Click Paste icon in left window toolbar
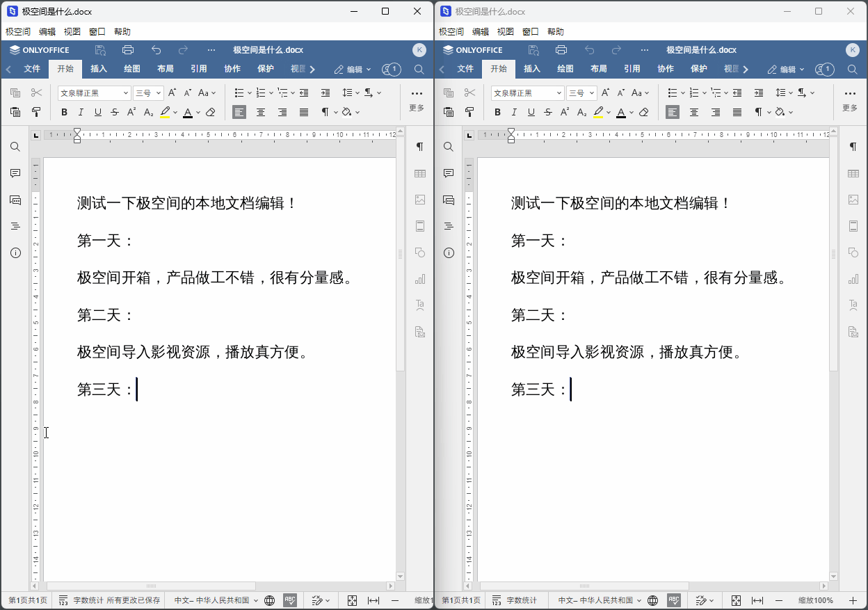 pyautogui.click(x=15, y=112)
